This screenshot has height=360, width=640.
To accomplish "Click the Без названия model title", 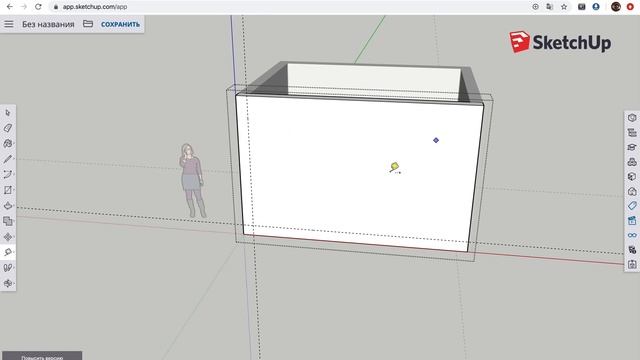I will 48,24.
